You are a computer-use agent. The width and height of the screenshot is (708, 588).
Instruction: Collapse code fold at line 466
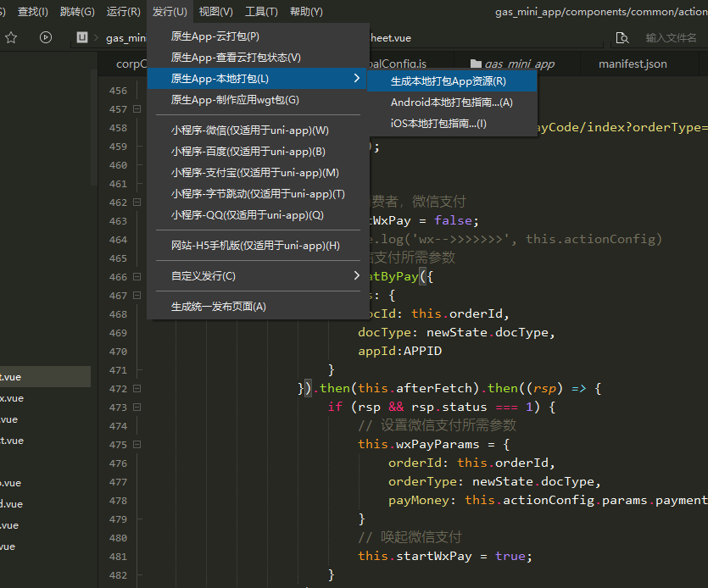137,276
